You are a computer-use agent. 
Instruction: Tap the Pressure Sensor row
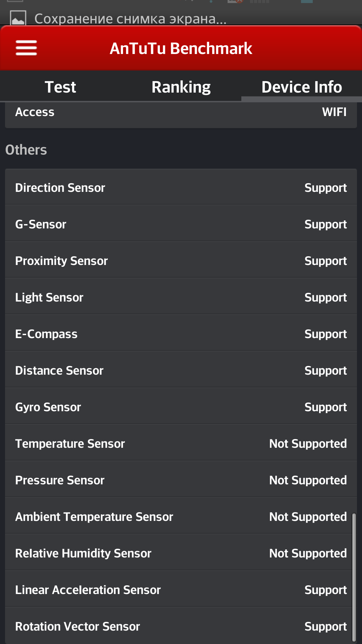(181, 480)
